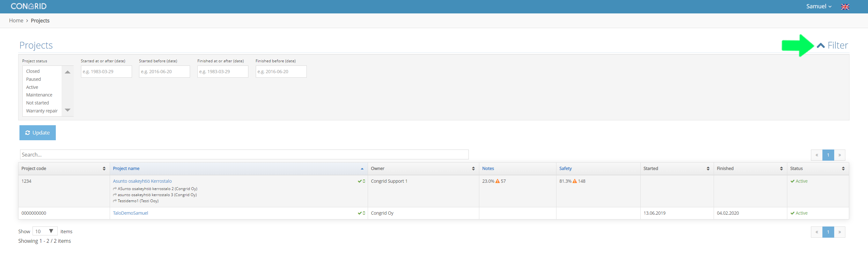Select Closed project status

coord(33,71)
